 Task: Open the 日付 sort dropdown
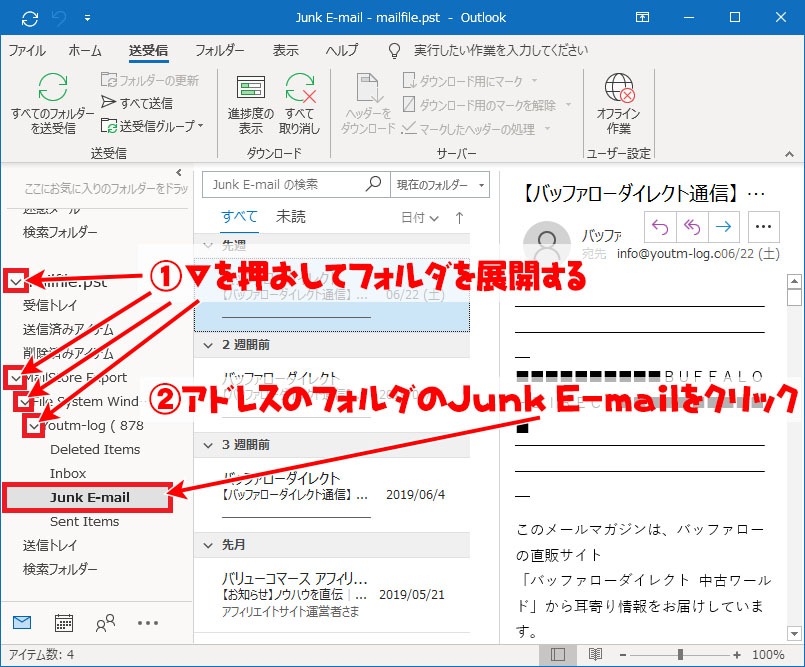point(420,218)
